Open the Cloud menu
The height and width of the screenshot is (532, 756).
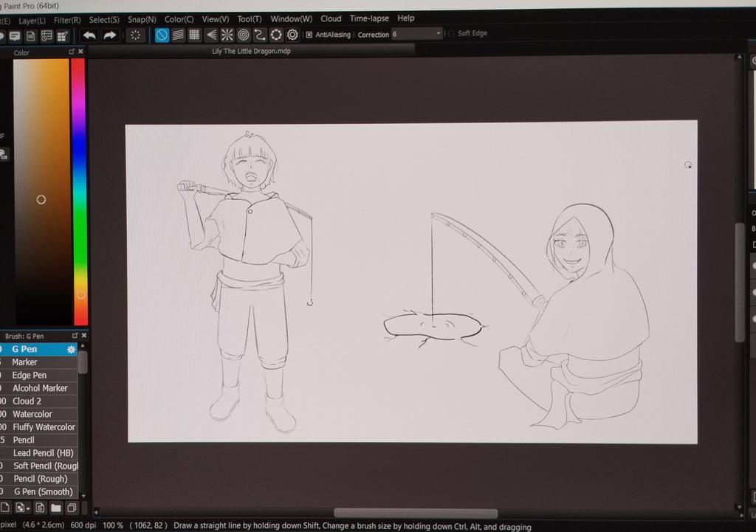click(x=331, y=18)
